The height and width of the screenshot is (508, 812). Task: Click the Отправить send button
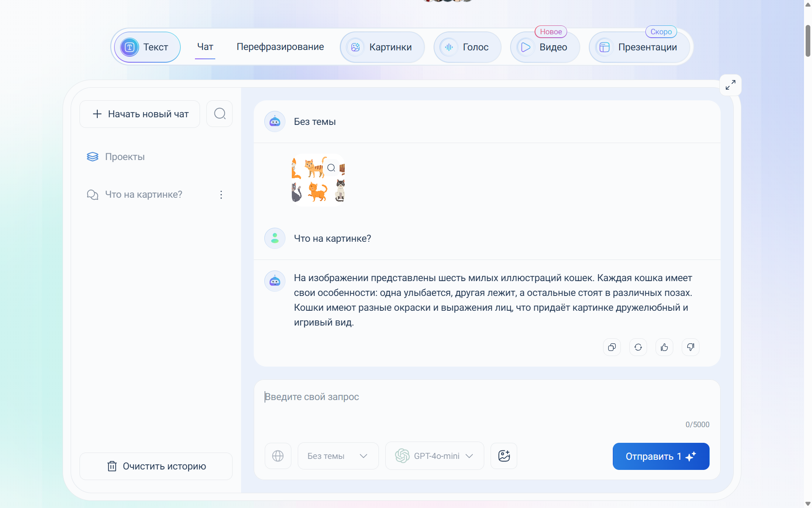661,456
